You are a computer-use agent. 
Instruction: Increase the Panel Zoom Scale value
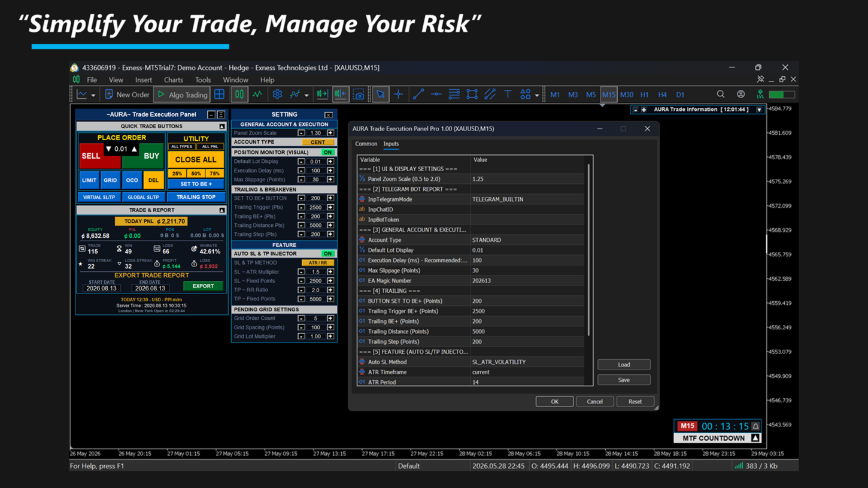pyautogui.click(x=330, y=133)
